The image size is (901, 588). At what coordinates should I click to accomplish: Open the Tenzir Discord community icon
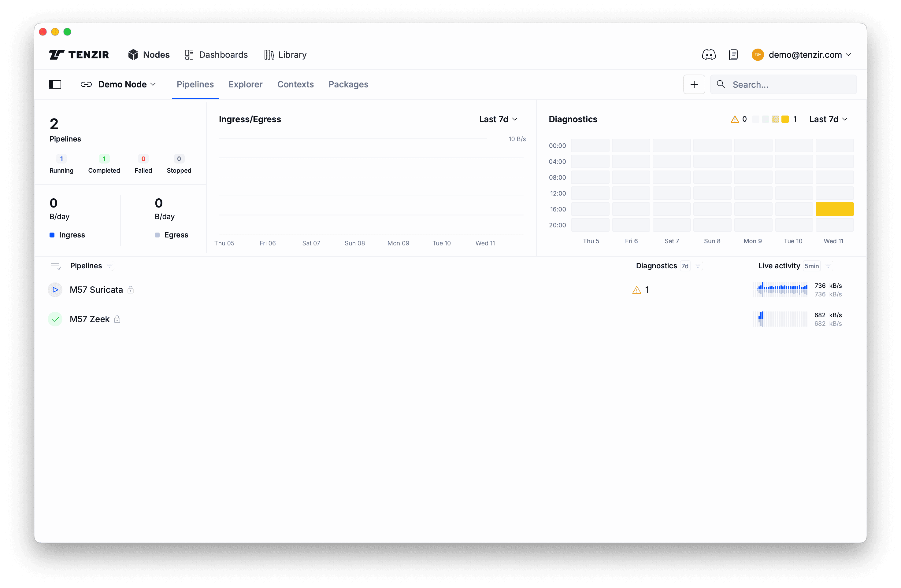[709, 54]
